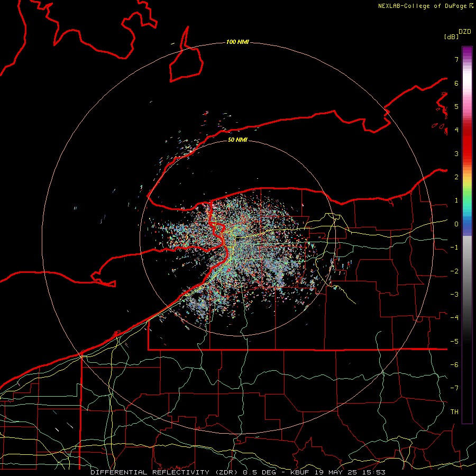Click the colorbar value 3 label
The height and width of the screenshot is (476, 476).
point(456,153)
